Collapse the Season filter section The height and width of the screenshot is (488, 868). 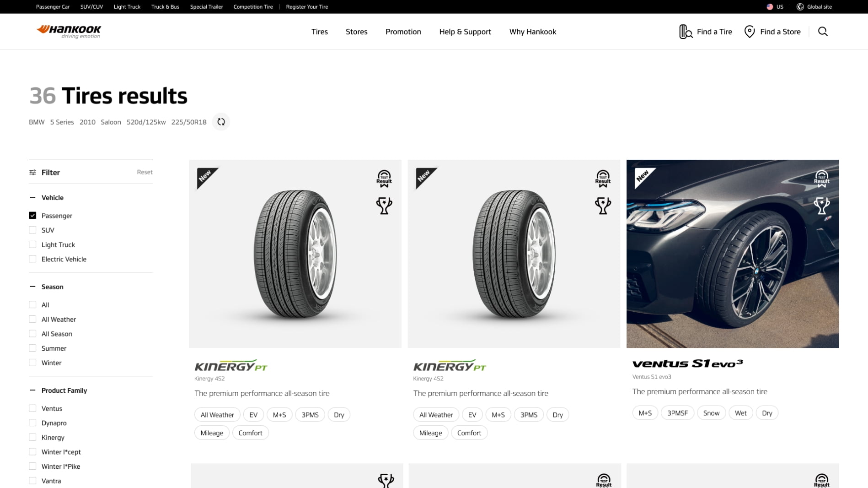(x=32, y=287)
